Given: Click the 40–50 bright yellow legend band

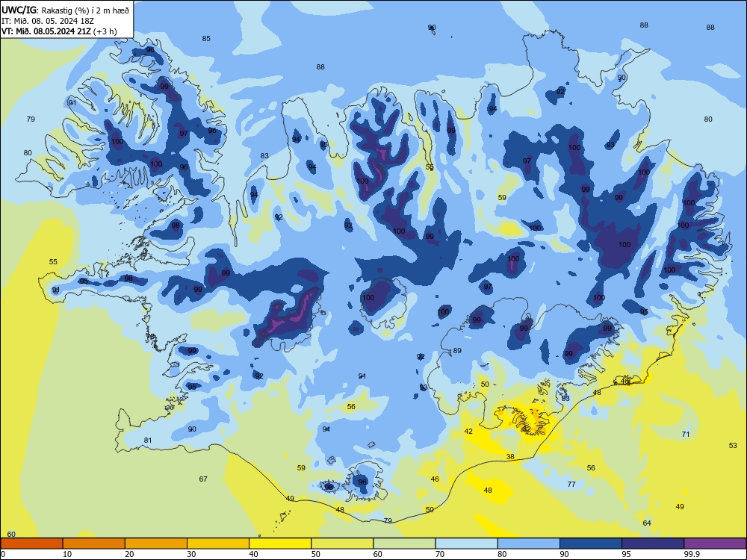Looking at the screenshot, I should [x=280, y=544].
